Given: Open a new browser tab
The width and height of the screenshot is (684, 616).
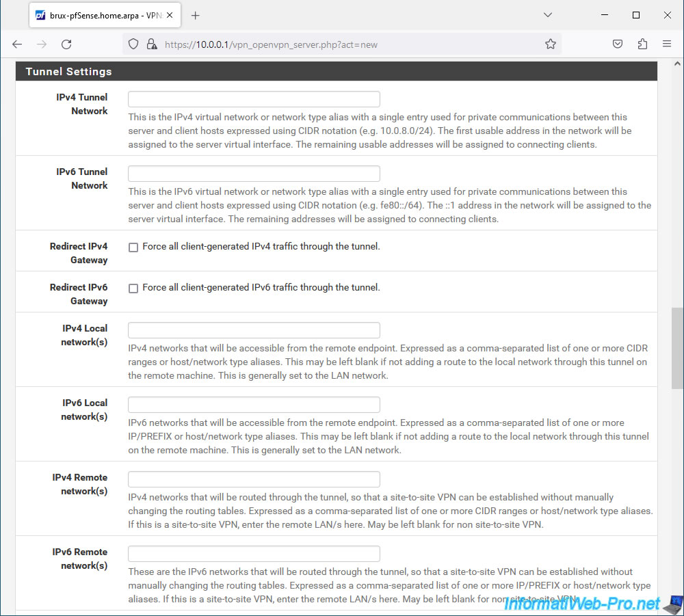Looking at the screenshot, I should [196, 16].
